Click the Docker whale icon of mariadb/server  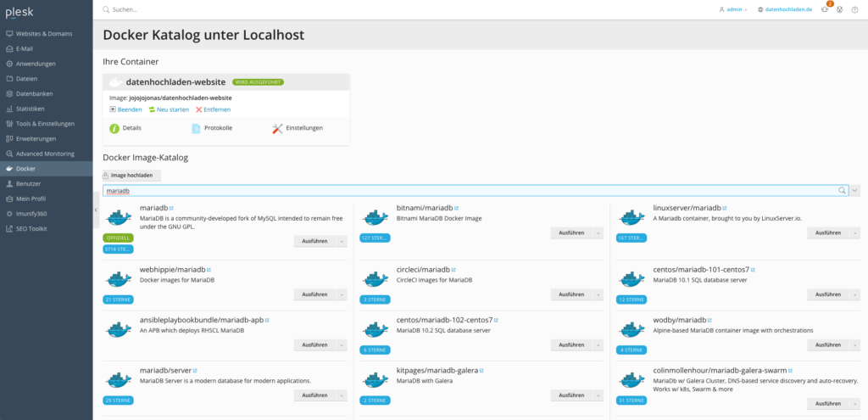[x=119, y=380]
